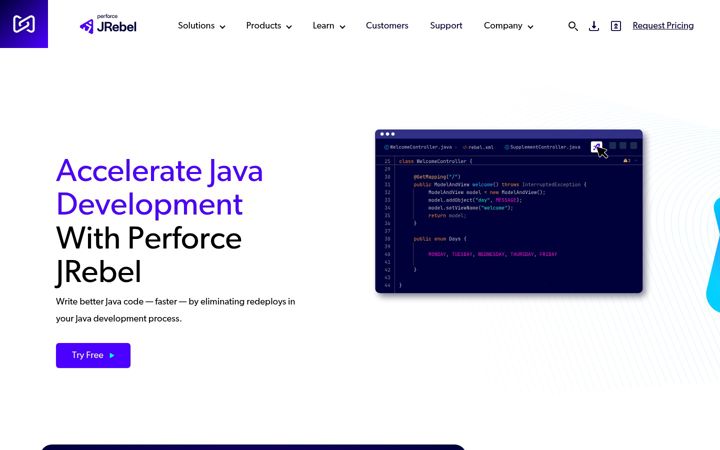The width and height of the screenshot is (720, 450).
Task: Go to the Support page
Action: click(x=446, y=26)
